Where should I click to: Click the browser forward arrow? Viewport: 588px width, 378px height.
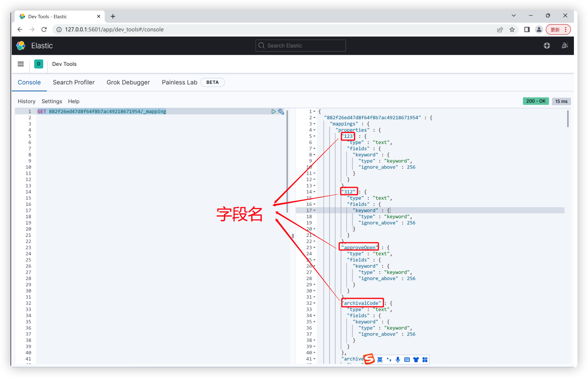[32, 29]
